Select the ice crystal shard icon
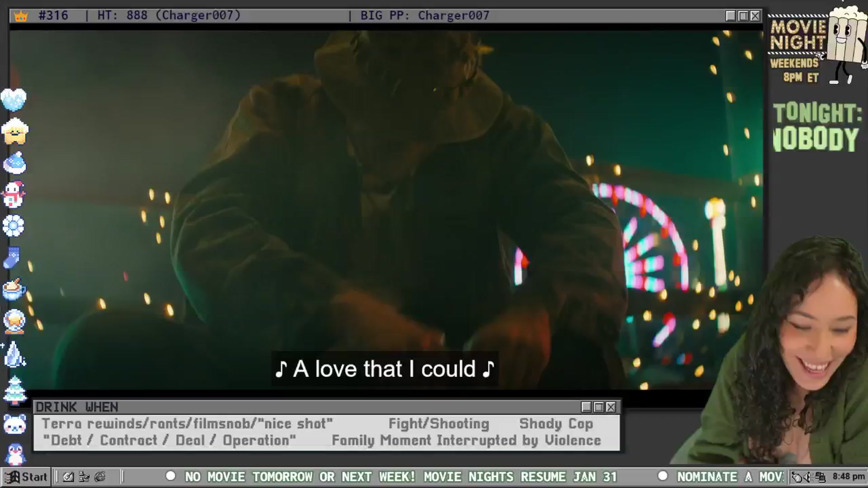The height and width of the screenshot is (488, 868). point(14,354)
